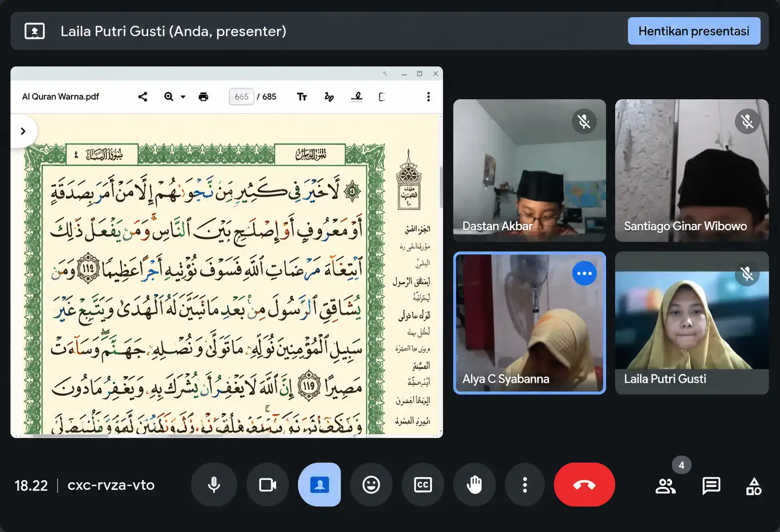Click the muted mic icon on Dastan Akbar tile

pos(584,122)
